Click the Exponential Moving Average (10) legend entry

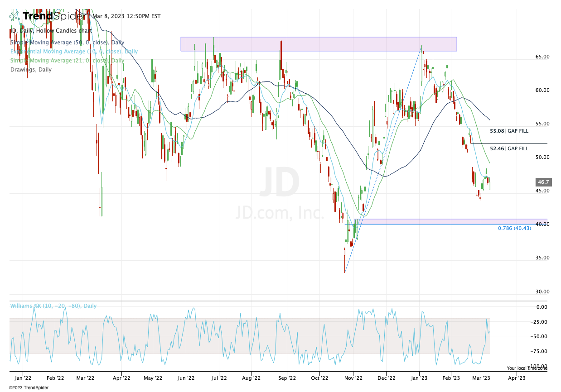click(74, 52)
